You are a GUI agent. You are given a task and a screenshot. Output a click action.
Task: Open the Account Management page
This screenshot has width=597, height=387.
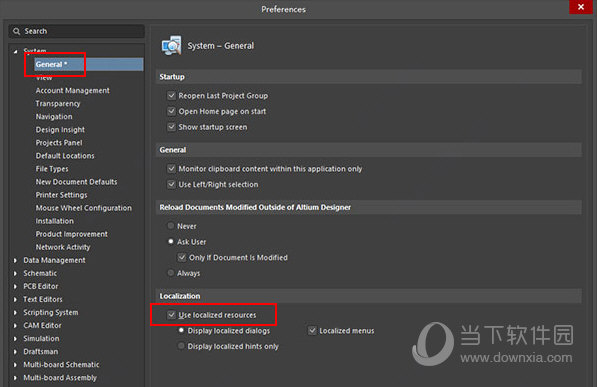click(72, 90)
